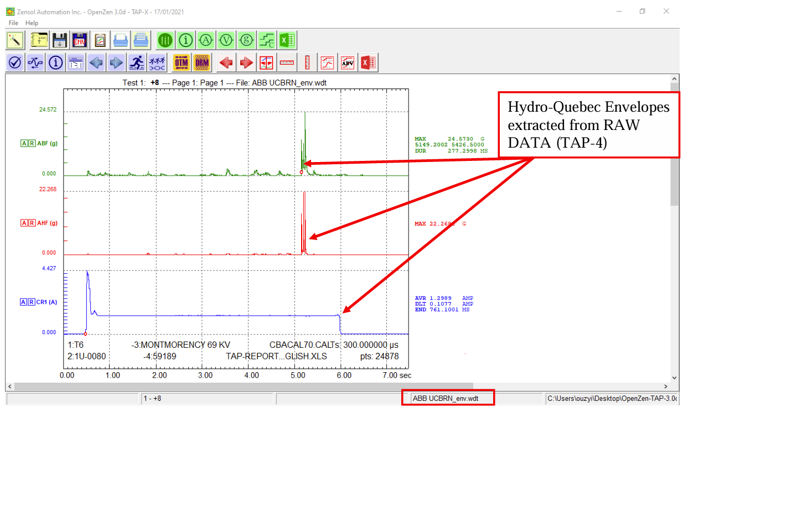Click the red curve chart icon

click(328, 62)
